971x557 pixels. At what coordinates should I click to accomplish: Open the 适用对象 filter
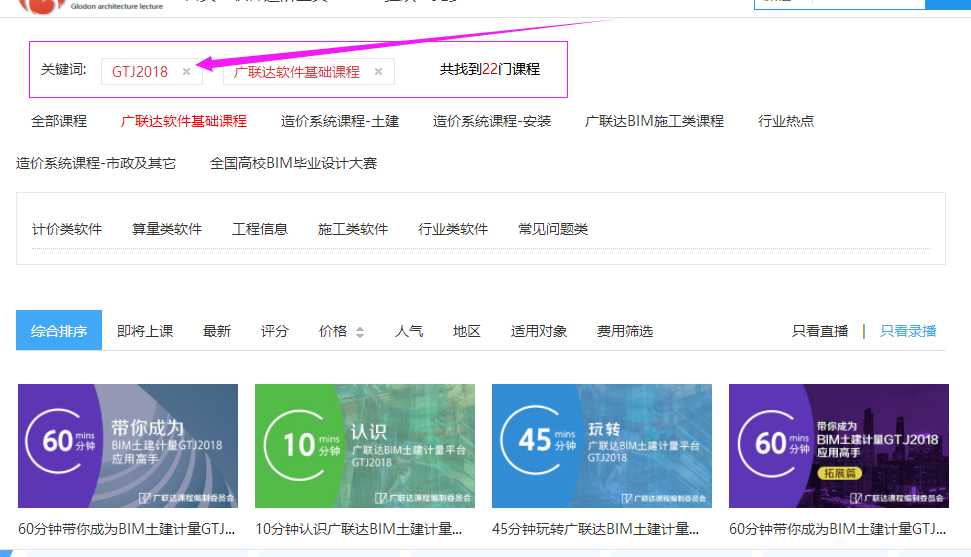[x=539, y=331]
